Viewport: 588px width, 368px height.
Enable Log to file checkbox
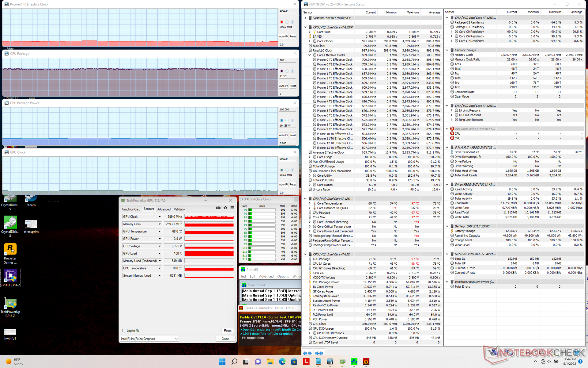pyautogui.click(x=124, y=331)
